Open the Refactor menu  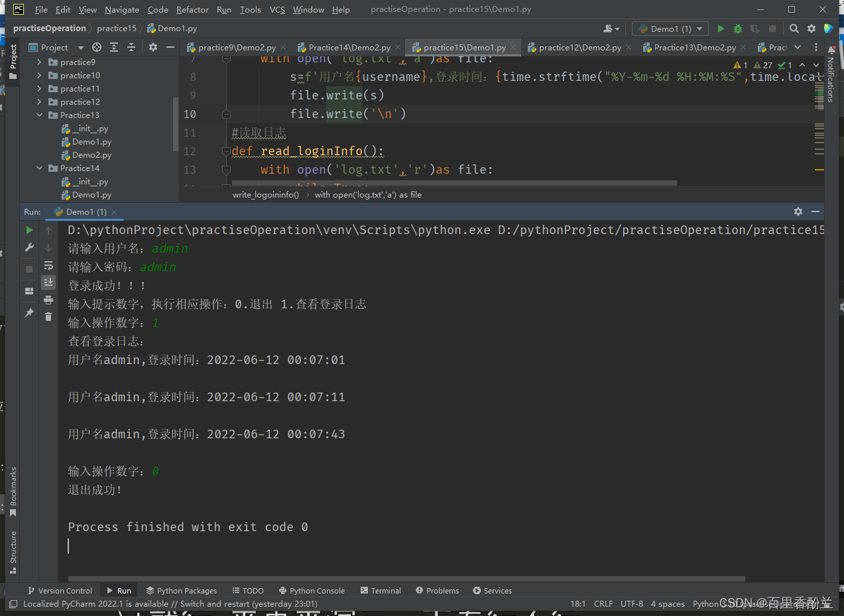point(192,9)
